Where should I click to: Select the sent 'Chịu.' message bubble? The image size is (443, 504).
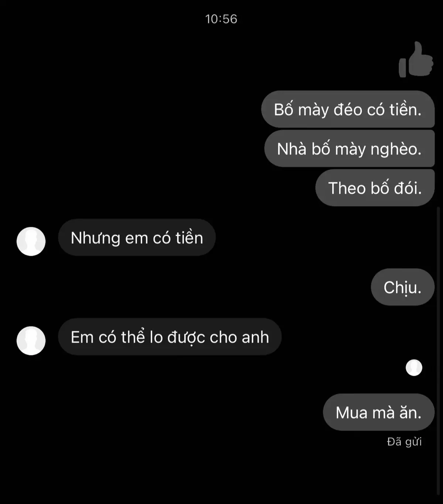[x=402, y=287]
